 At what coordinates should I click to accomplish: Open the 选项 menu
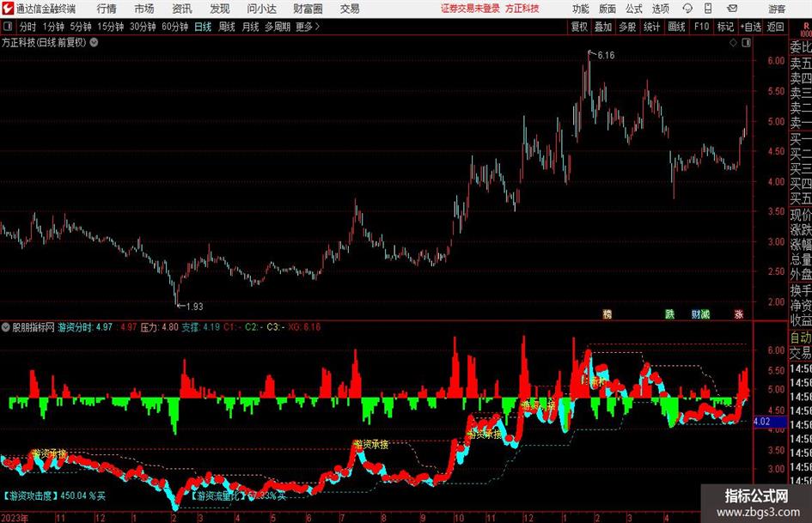coord(660,9)
